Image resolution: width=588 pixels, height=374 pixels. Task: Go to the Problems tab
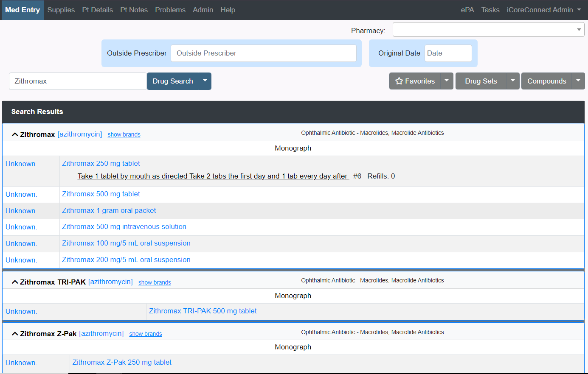(170, 10)
